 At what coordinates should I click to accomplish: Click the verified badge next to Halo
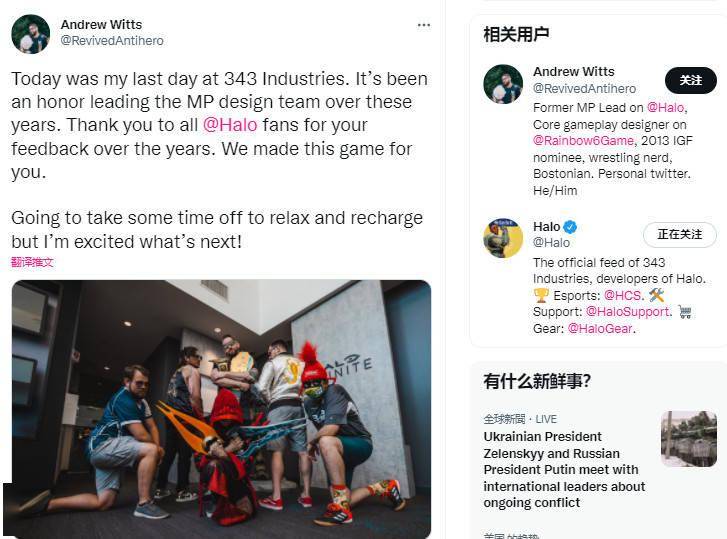coord(570,227)
